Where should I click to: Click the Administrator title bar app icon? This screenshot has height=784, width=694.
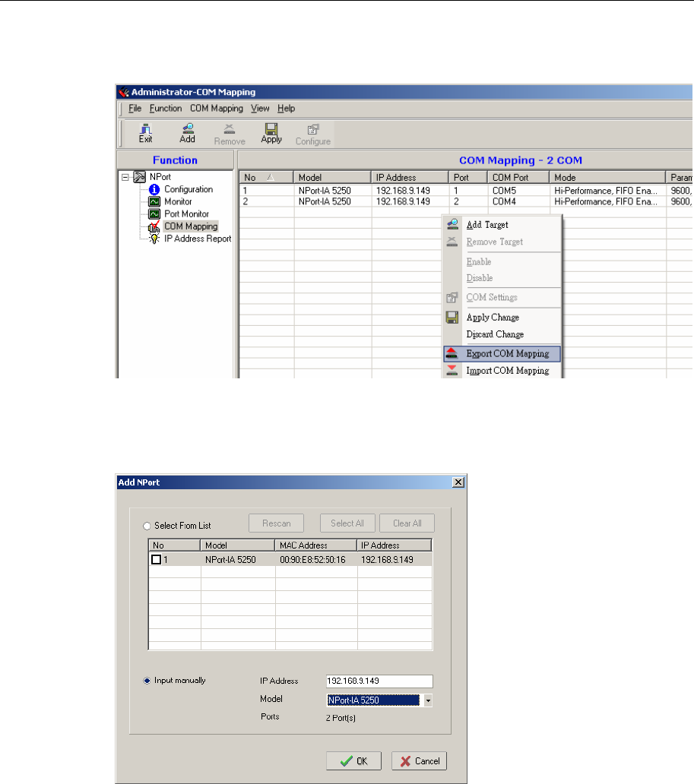124,92
